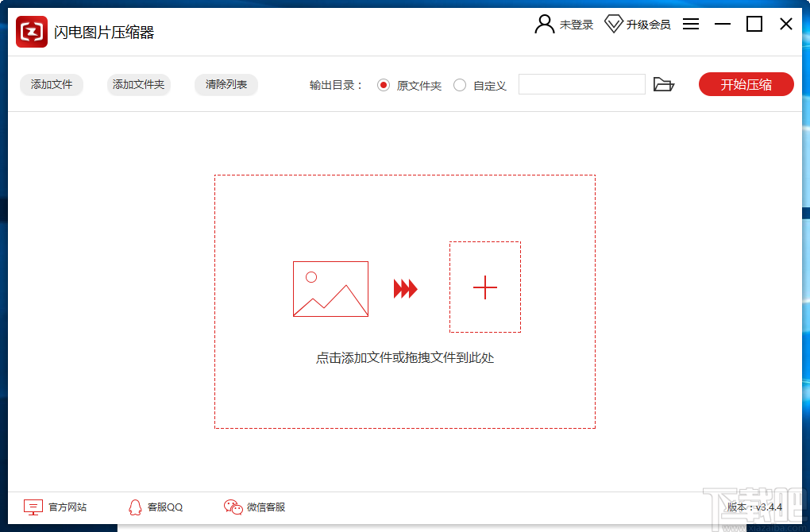
Task: Click the 添加文件 button
Action: (51, 85)
